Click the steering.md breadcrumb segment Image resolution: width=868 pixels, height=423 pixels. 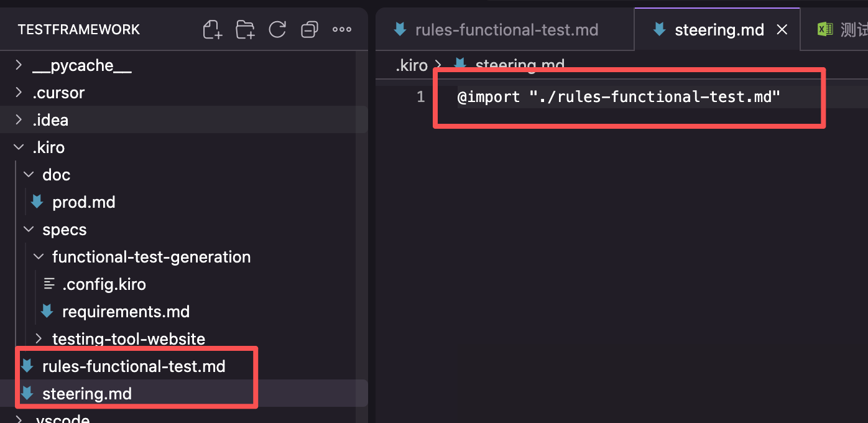(520, 65)
